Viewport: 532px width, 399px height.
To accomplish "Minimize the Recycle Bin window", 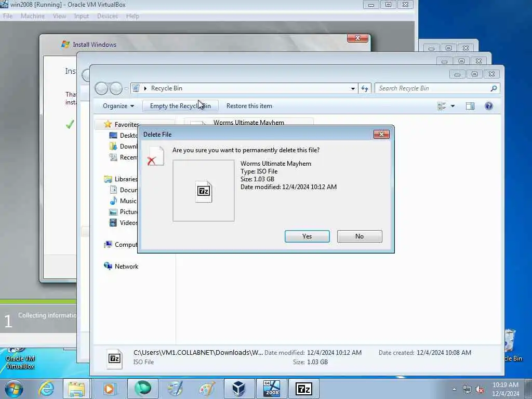I will [457, 74].
